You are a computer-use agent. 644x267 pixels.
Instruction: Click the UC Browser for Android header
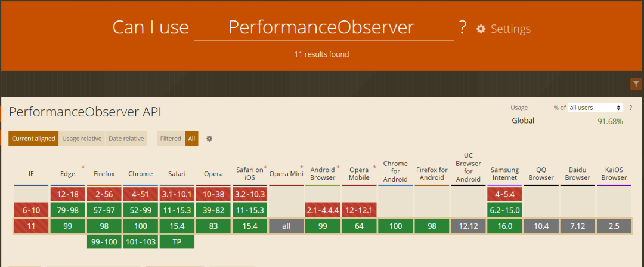[x=468, y=167]
